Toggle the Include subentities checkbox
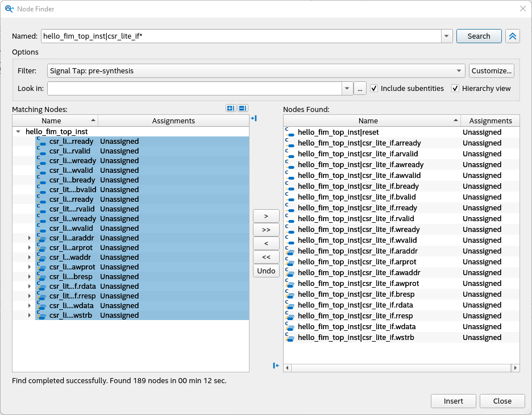The width and height of the screenshot is (532, 415). click(374, 88)
